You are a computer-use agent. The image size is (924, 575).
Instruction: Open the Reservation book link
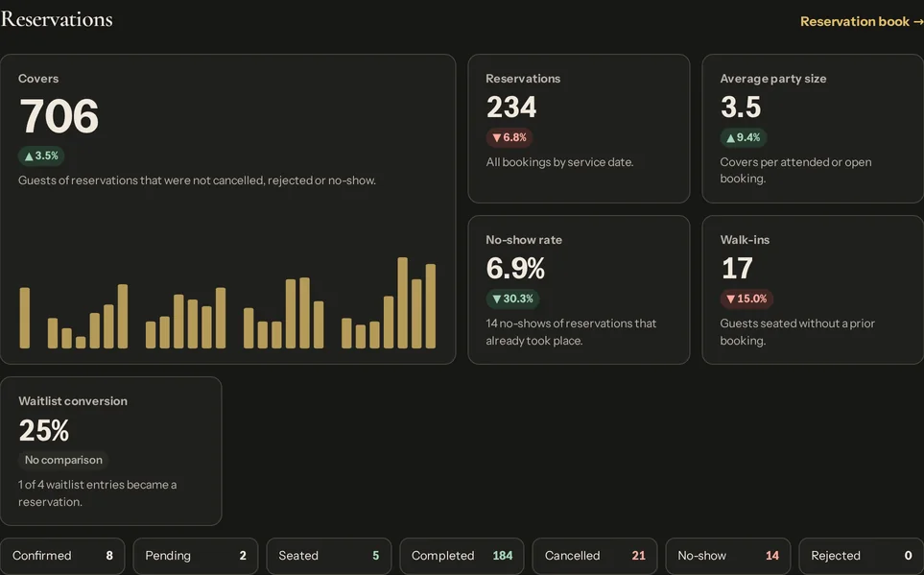point(862,22)
